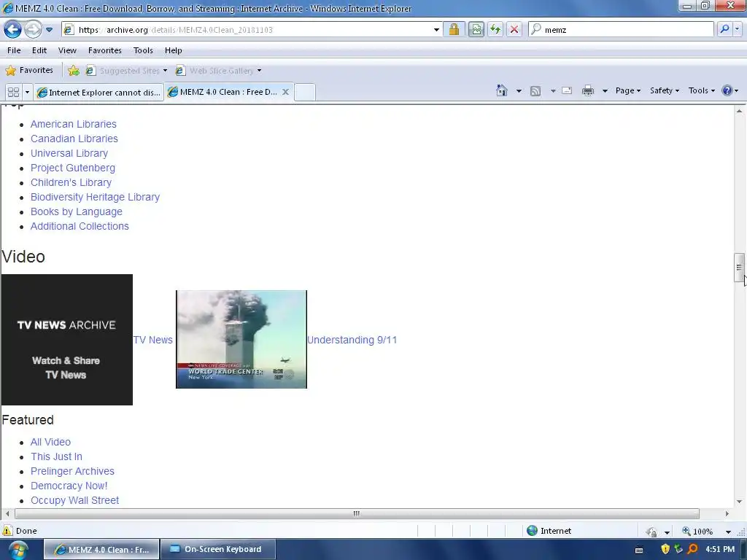Open the File menu
Viewport: 747px width, 560px height.
14,50
